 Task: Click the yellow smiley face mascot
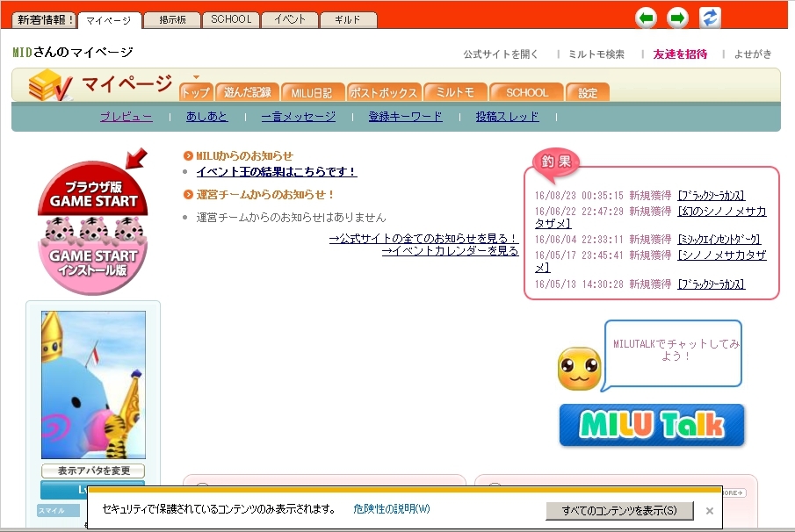pyautogui.click(x=579, y=369)
